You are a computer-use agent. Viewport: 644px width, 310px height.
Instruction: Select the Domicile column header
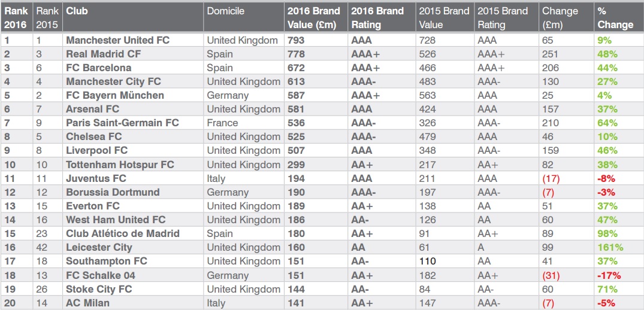point(225,11)
